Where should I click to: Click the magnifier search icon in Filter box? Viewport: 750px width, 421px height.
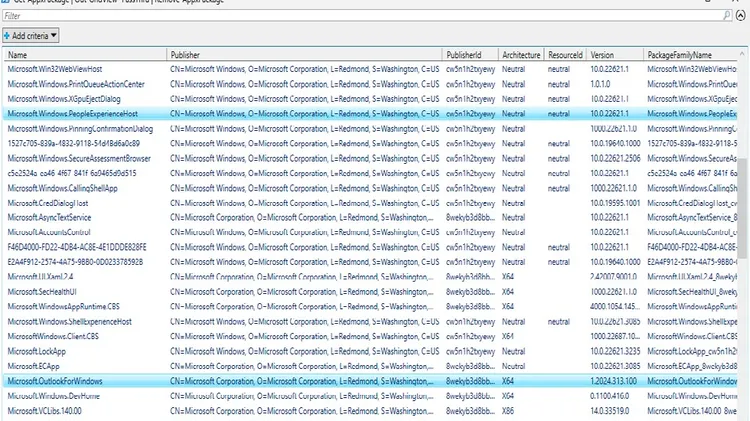pyautogui.click(x=727, y=16)
